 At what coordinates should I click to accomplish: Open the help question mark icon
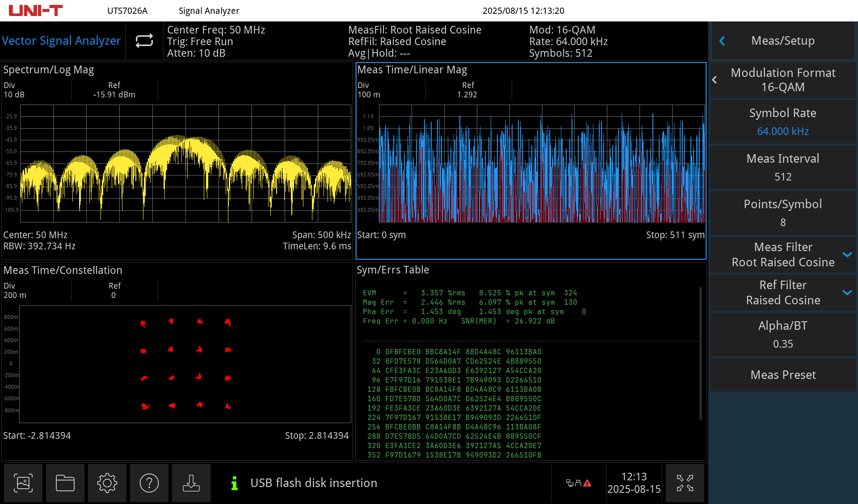pyautogui.click(x=149, y=483)
